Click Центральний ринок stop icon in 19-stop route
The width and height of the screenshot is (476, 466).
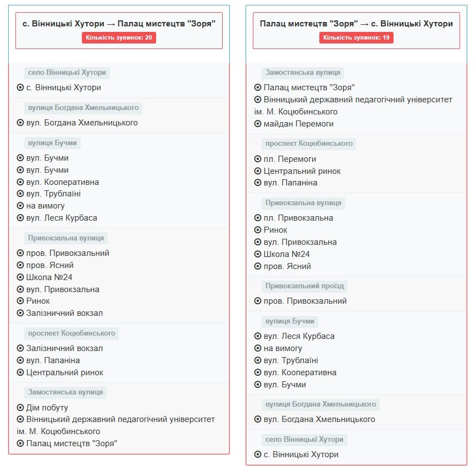coord(258,171)
